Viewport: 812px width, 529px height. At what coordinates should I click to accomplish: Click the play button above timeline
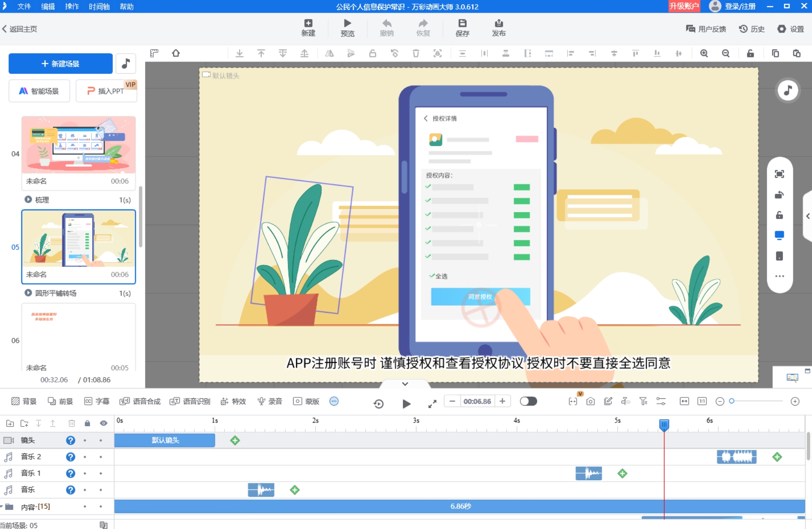pyautogui.click(x=406, y=403)
